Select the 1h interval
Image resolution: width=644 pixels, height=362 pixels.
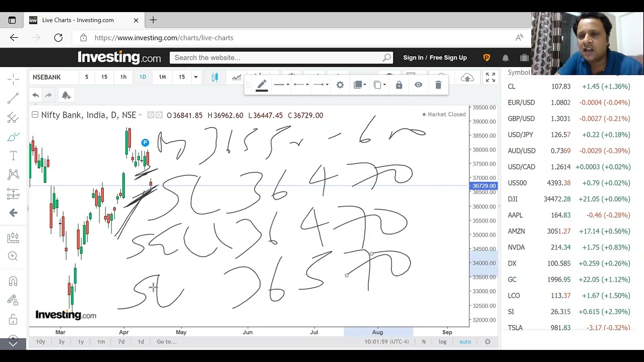tap(123, 77)
